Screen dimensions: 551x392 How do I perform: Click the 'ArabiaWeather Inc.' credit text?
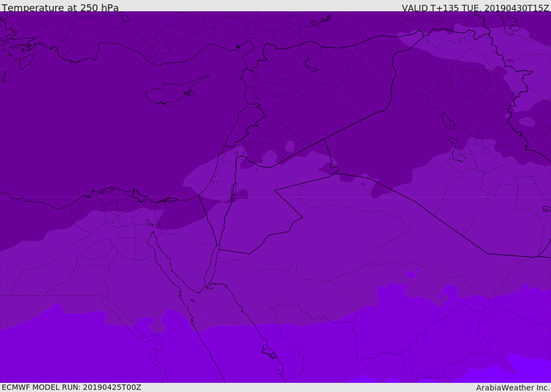(513, 388)
